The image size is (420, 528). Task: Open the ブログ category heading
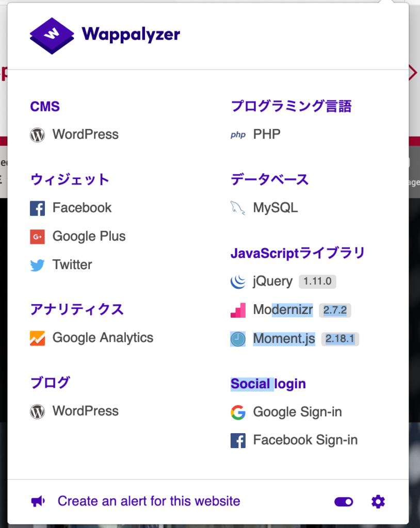[x=50, y=383]
